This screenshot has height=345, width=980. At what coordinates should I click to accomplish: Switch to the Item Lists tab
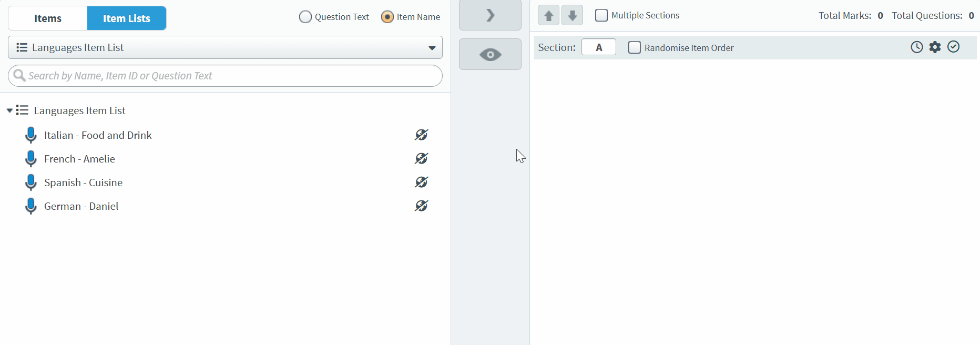127,18
